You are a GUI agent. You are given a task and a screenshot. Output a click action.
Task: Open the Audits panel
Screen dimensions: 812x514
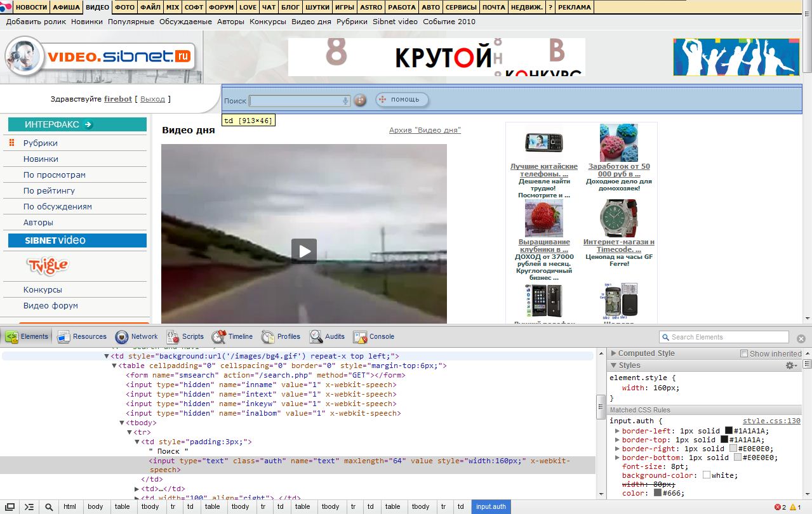click(328, 337)
